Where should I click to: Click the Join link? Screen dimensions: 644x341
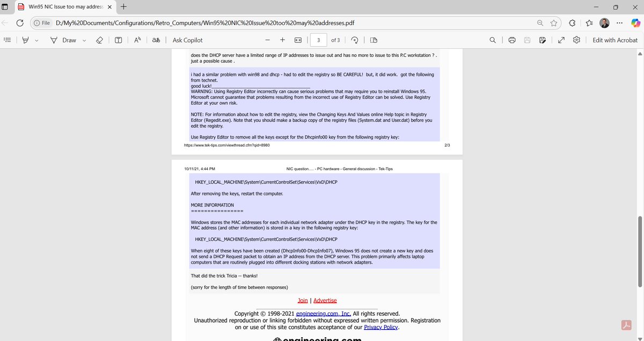pyautogui.click(x=303, y=300)
